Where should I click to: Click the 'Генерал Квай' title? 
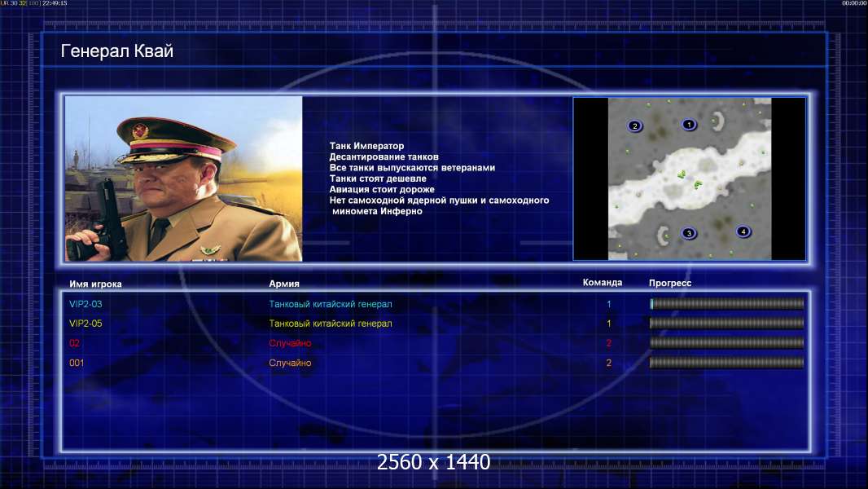click(116, 51)
